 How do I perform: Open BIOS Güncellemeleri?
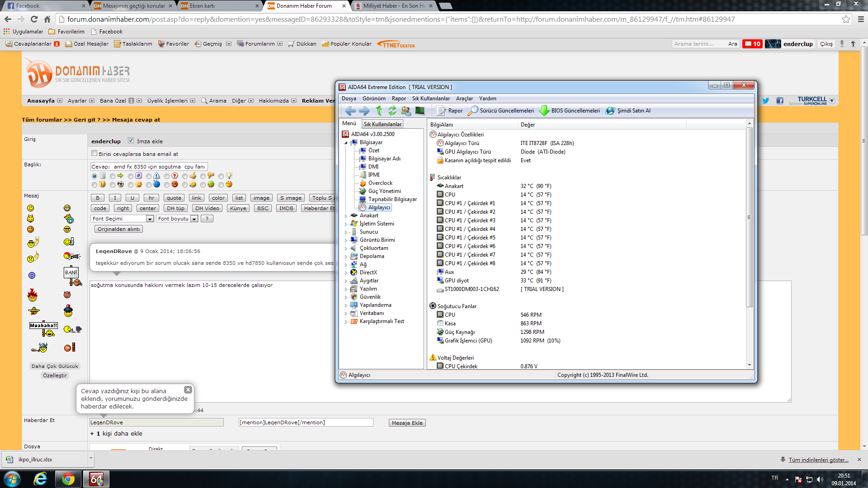click(x=570, y=111)
